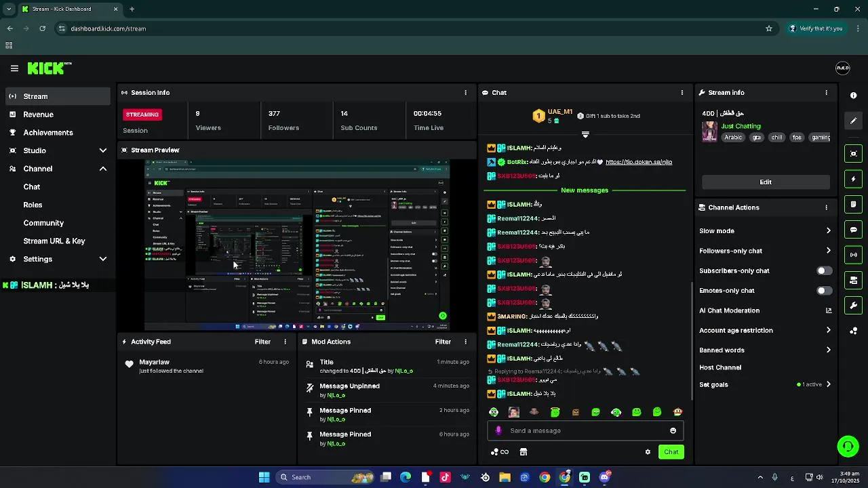Viewport: 868px width, 488px height.
Task: Expand the Settings sidebar section
Action: point(103,259)
